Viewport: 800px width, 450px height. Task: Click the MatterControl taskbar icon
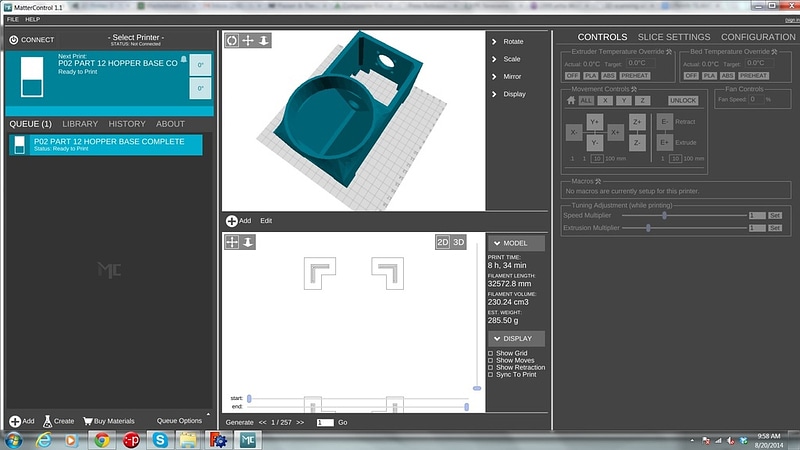click(248, 440)
